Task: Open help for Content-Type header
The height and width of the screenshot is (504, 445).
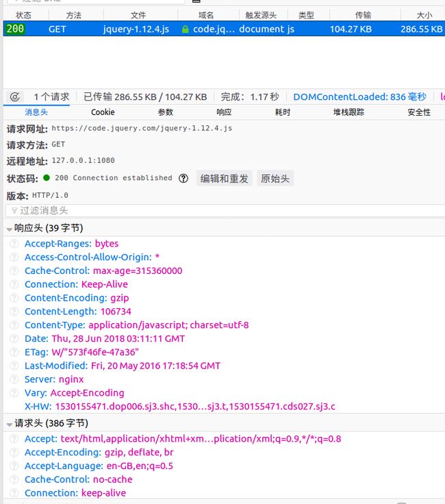Action: [14, 325]
